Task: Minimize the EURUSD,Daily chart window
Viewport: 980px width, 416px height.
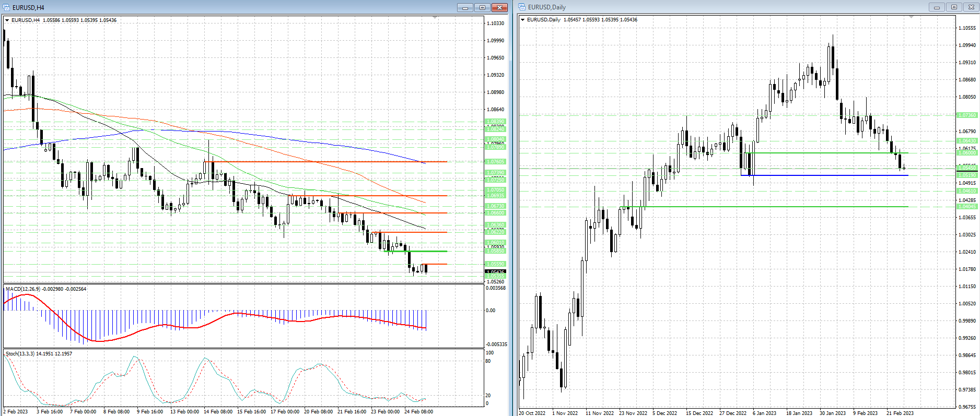Action: click(x=937, y=7)
